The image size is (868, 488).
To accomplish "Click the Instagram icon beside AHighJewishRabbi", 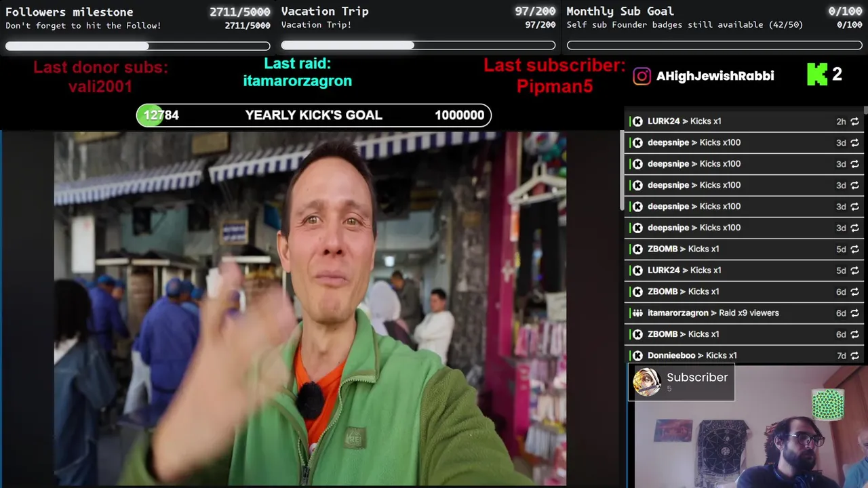I will click(x=642, y=76).
